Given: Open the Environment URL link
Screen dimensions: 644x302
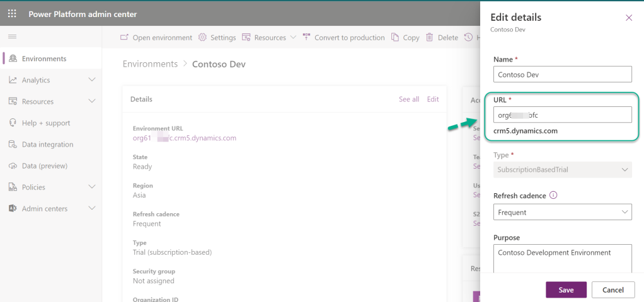Looking at the screenshot, I should [x=185, y=138].
